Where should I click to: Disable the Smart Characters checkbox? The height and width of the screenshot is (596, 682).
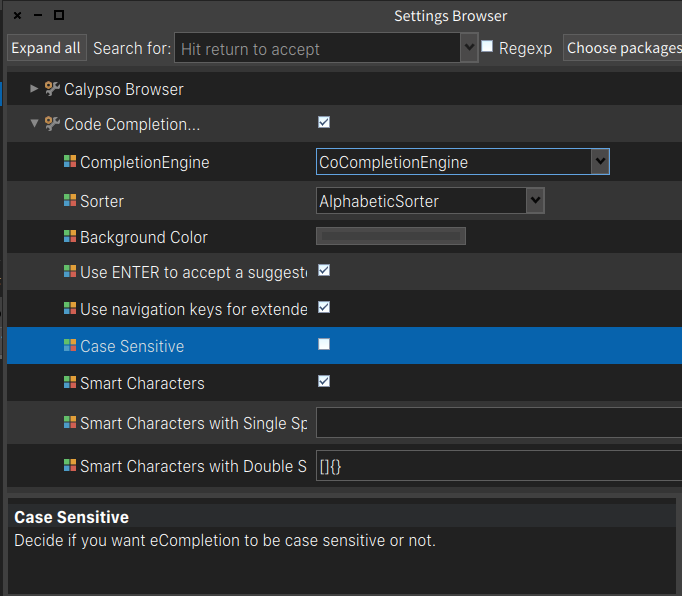(x=324, y=381)
